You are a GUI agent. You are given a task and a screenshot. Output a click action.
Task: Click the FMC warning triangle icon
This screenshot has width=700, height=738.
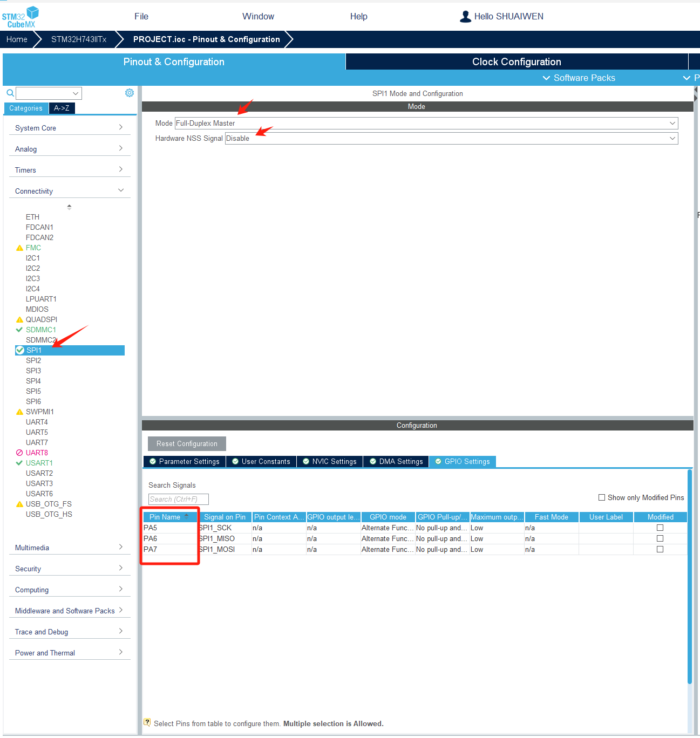(20, 248)
